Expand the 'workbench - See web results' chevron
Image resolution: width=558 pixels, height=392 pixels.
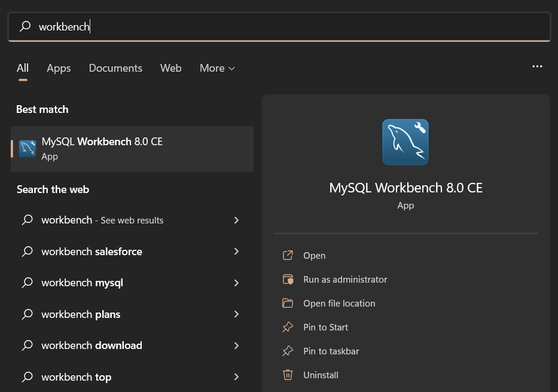[x=236, y=220]
